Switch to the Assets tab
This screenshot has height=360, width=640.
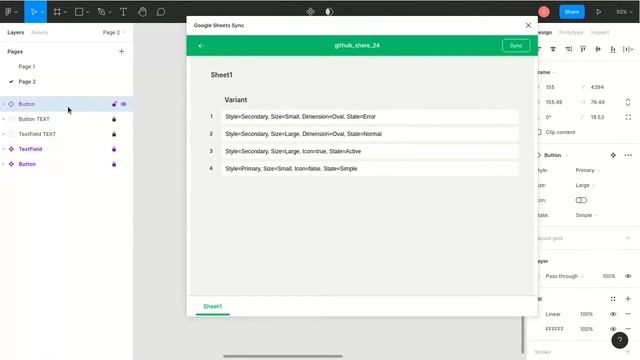pos(40,32)
